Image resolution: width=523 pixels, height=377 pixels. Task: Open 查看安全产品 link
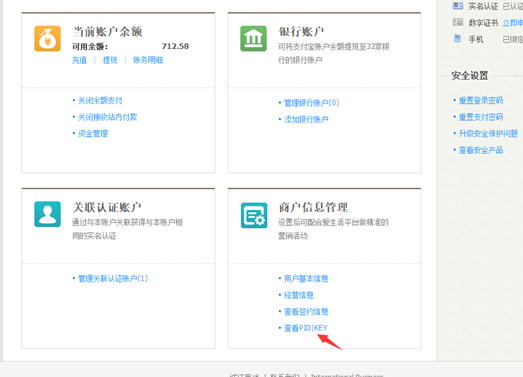(x=481, y=150)
